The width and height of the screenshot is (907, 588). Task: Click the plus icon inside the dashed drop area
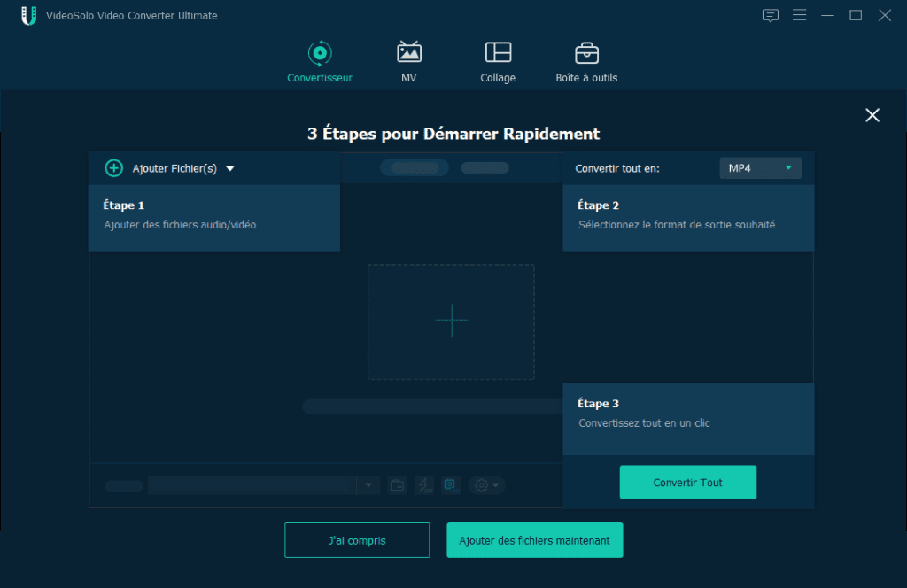point(451,320)
